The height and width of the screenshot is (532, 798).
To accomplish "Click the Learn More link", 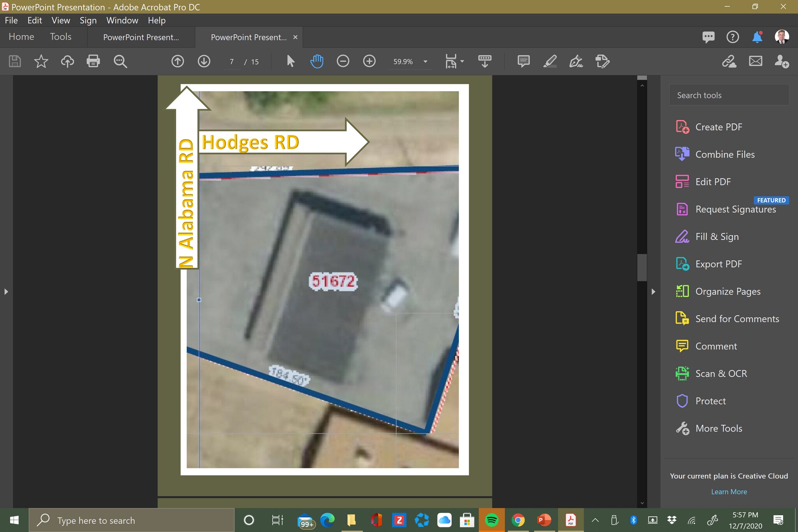I will click(729, 492).
